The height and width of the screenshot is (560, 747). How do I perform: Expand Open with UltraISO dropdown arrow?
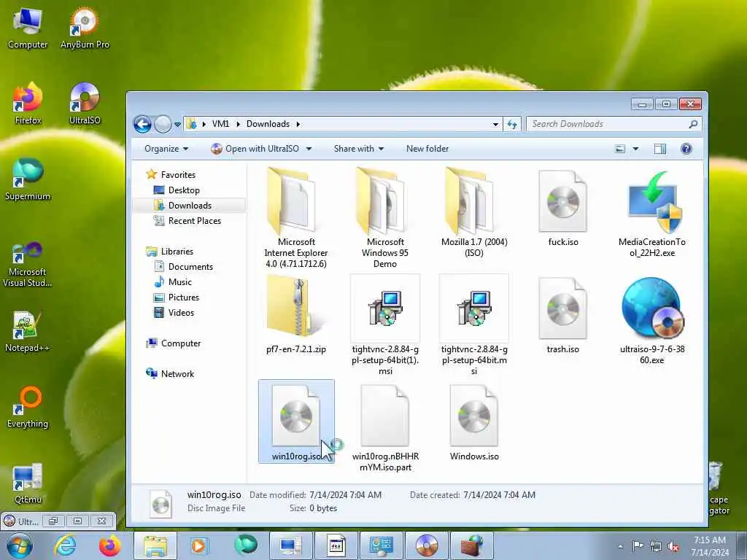[309, 149]
